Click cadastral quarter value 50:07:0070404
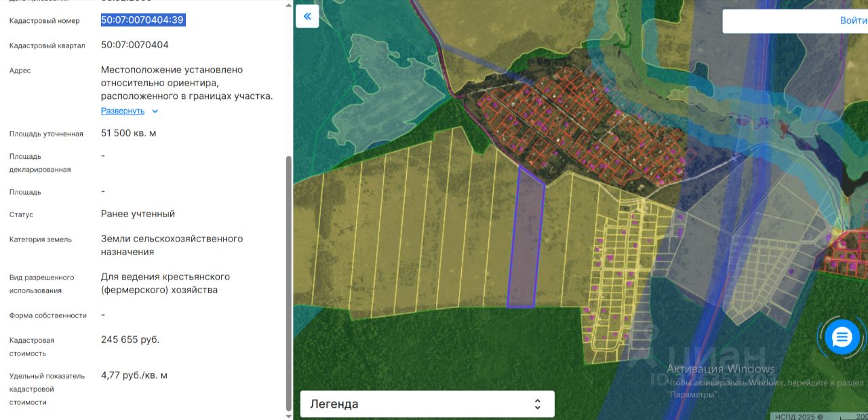Viewport: 868px width, 420px height. click(135, 45)
